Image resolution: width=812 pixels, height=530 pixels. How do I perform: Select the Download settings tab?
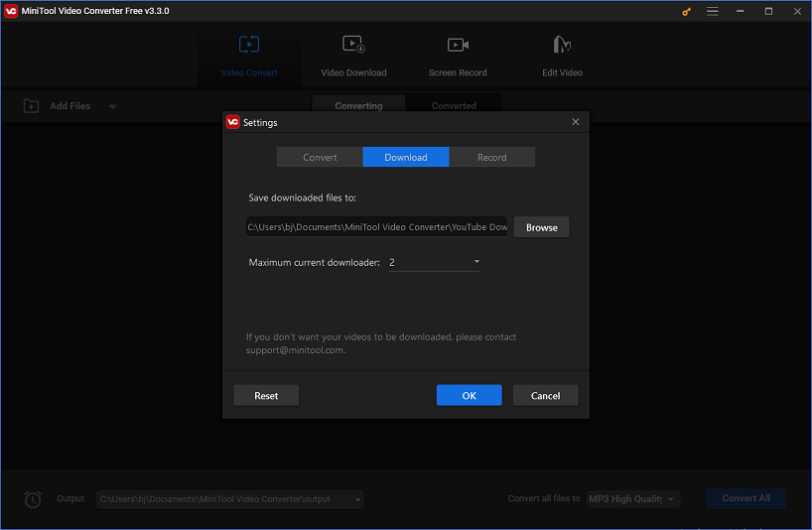point(405,158)
